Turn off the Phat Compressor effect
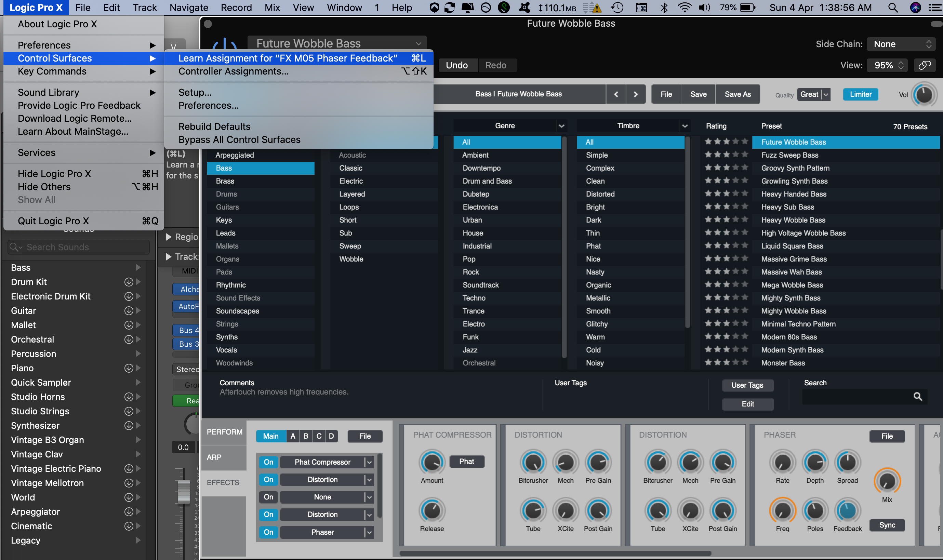The width and height of the screenshot is (943, 560). pyautogui.click(x=268, y=462)
